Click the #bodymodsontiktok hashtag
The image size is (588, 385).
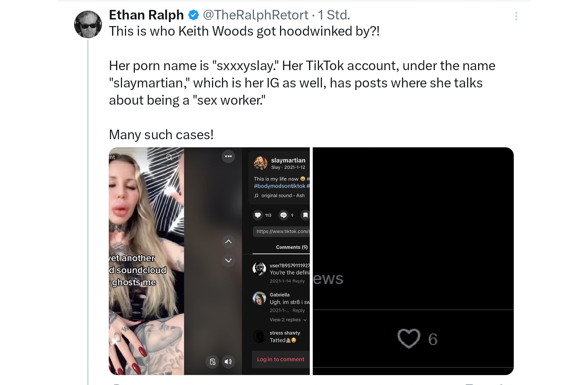(x=279, y=186)
